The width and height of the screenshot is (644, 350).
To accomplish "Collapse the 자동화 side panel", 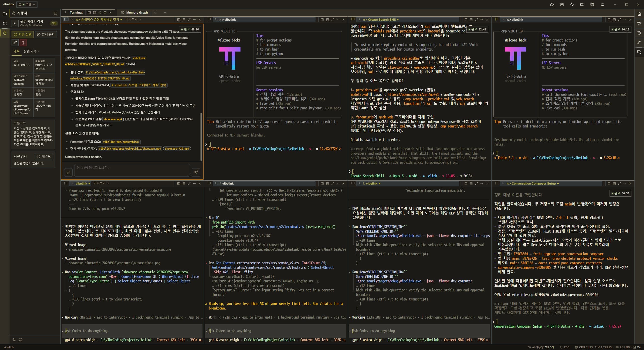I will [56, 13].
